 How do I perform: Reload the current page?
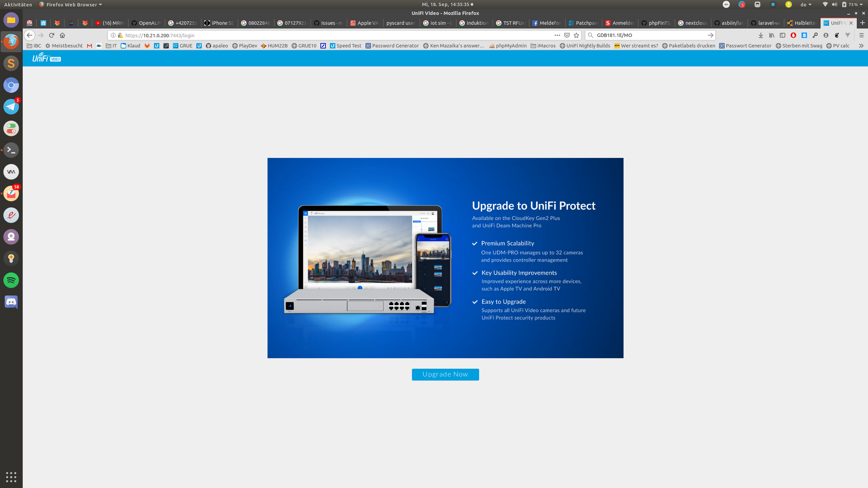52,35
